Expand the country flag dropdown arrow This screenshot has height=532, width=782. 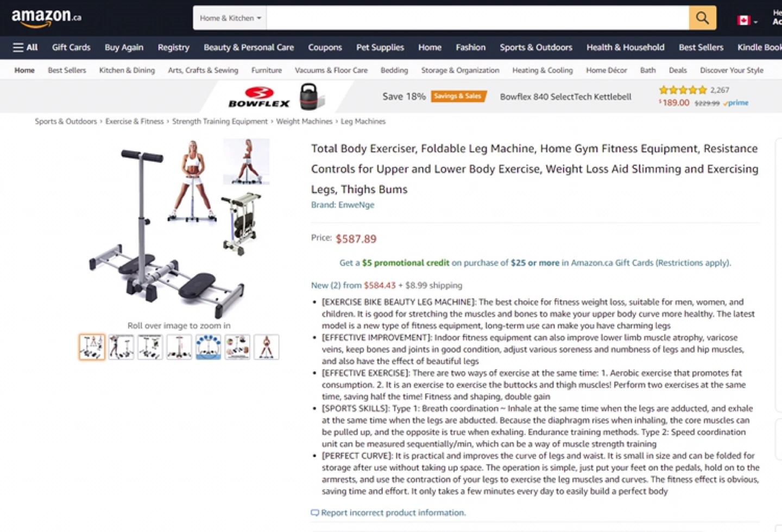(x=755, y=22)
